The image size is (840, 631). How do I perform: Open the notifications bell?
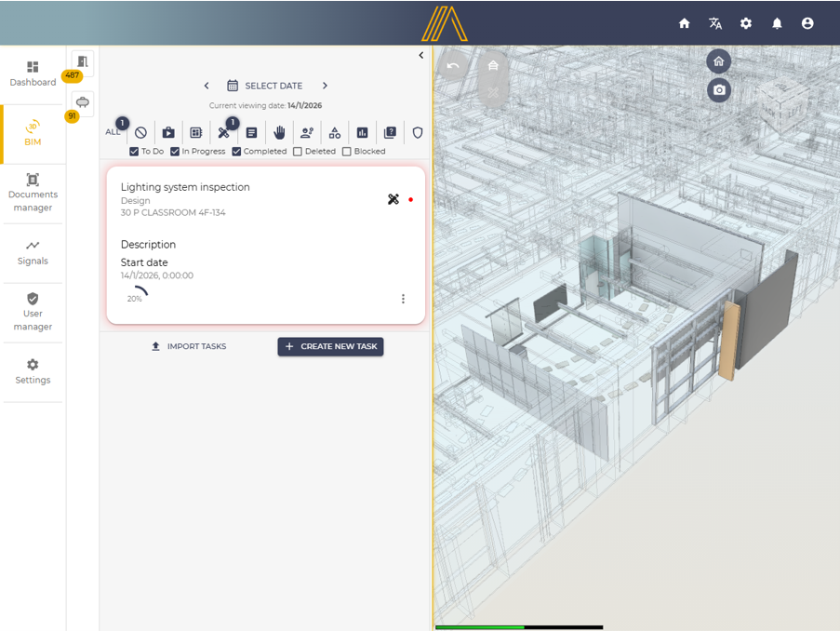777,23
